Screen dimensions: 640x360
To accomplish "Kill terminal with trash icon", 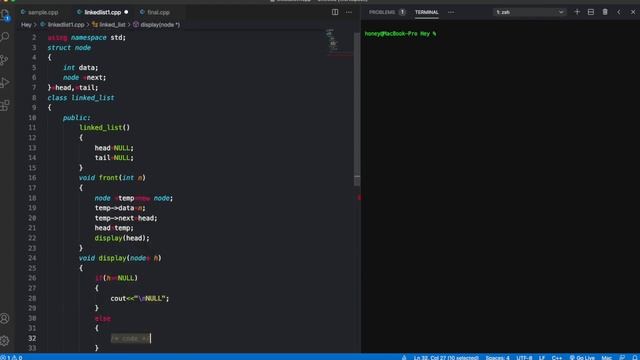I will (x=605, y=12).
